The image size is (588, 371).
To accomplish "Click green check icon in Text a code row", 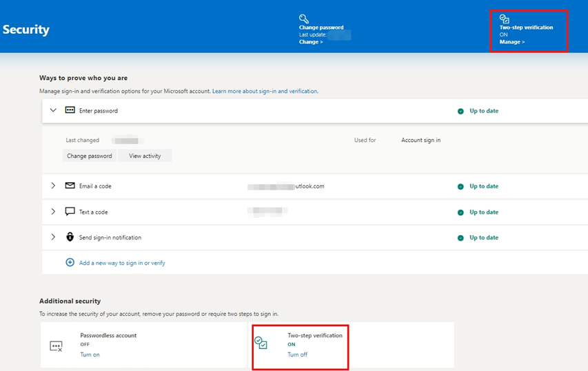I will tap(460, 212).
